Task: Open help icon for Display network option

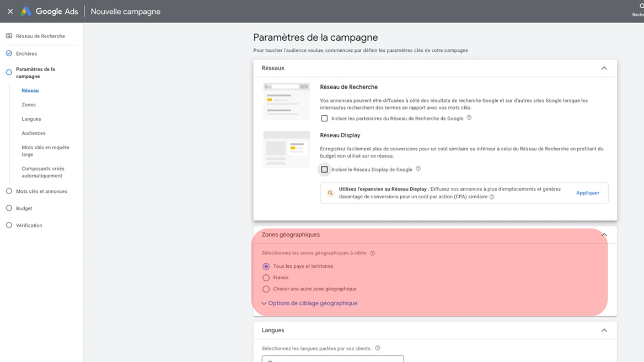Action: [418, 169]
